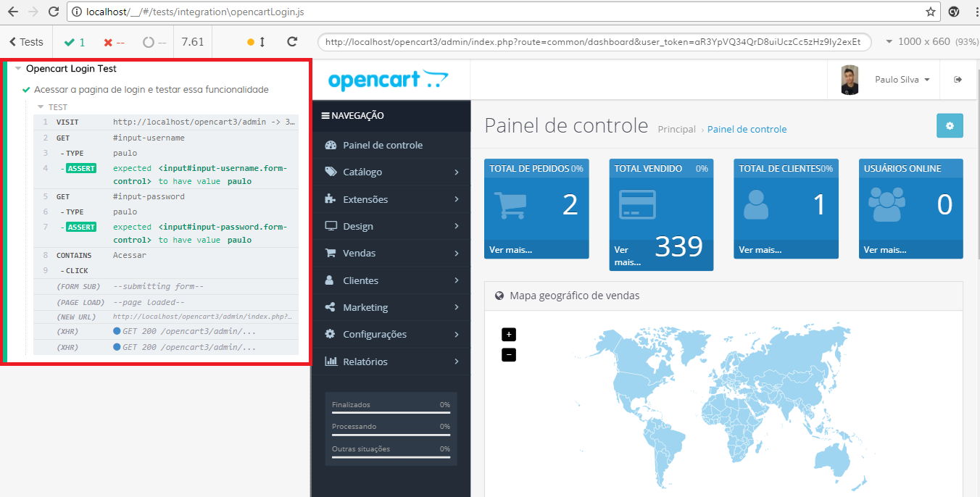Select test 'Acessar a pagina de login'
The height and width of the screenshot is (497, 980).
tap(151, 90)
